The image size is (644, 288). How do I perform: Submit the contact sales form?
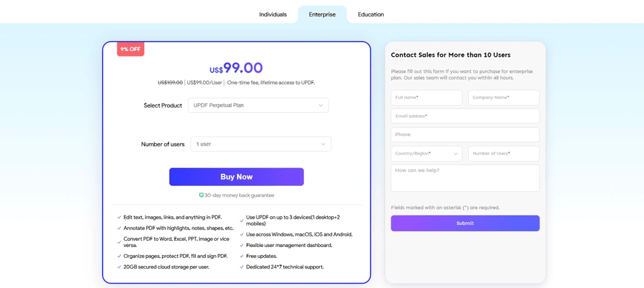tap(465, 223)
